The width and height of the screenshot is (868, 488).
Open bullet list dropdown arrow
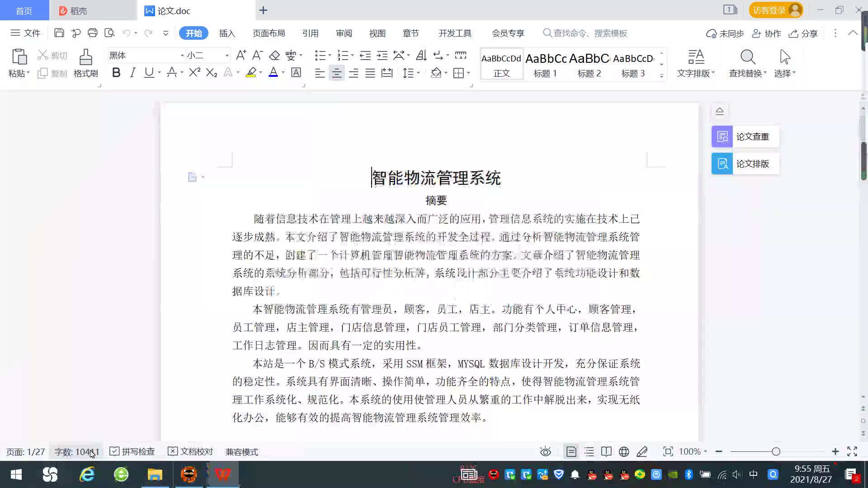point(330,56)
